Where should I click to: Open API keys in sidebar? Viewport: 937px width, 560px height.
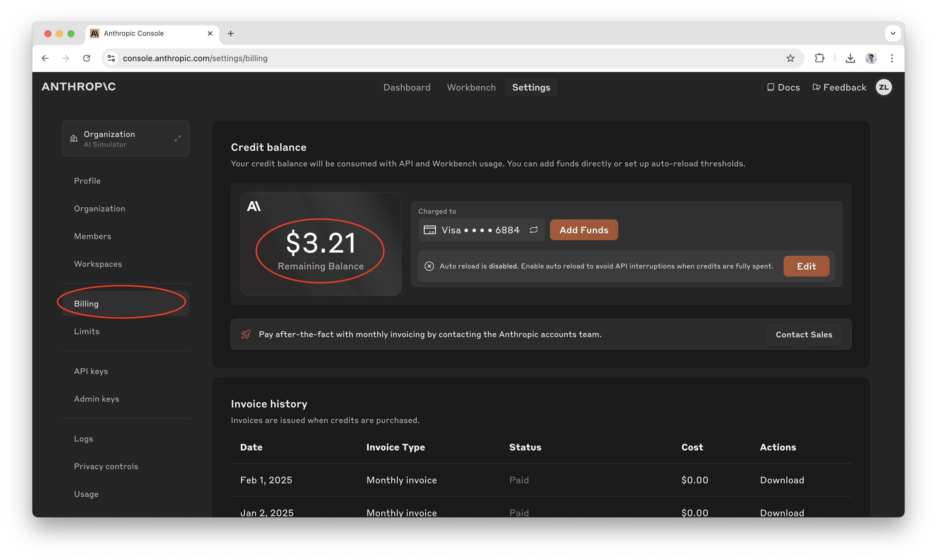[x=91, y=371]
